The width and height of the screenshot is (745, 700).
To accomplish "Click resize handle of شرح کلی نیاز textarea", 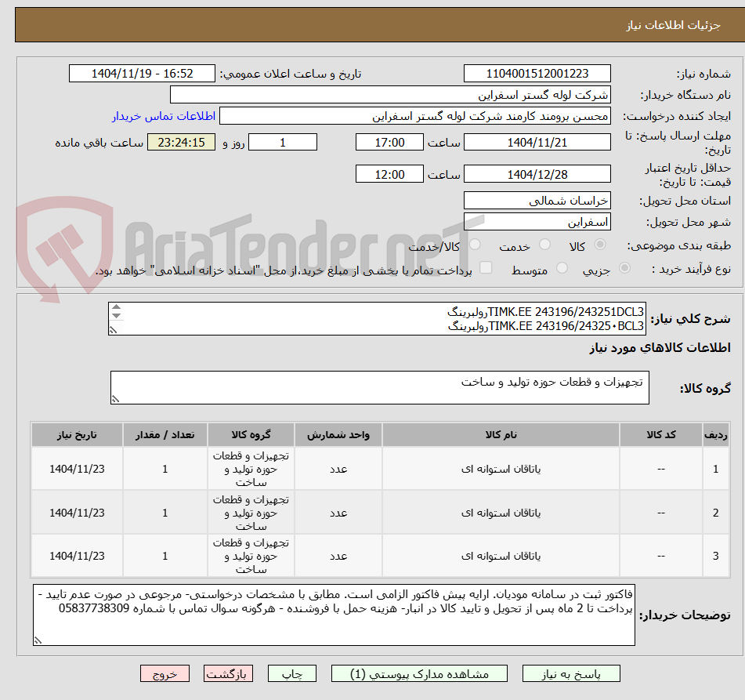I will click(113, 329).
